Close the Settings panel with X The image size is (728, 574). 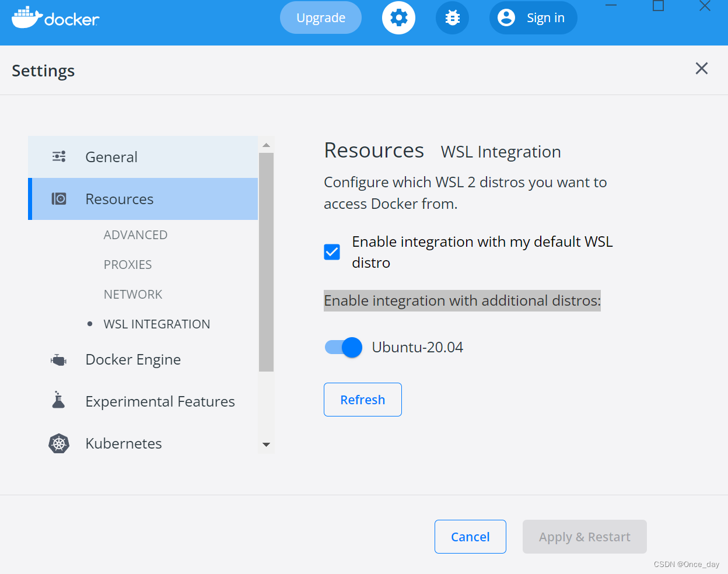point(702,68)
